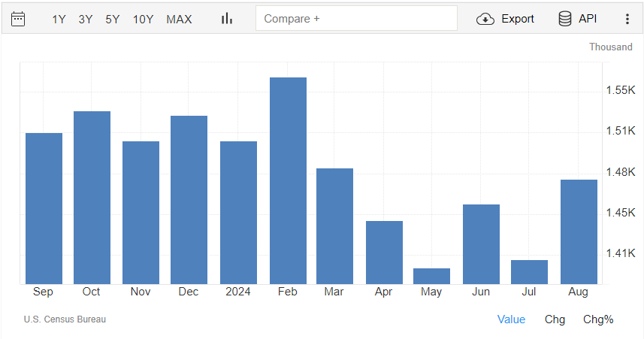Click the Thousand unit label
Viewport: 644px width, 339px height.
point(611,47)
